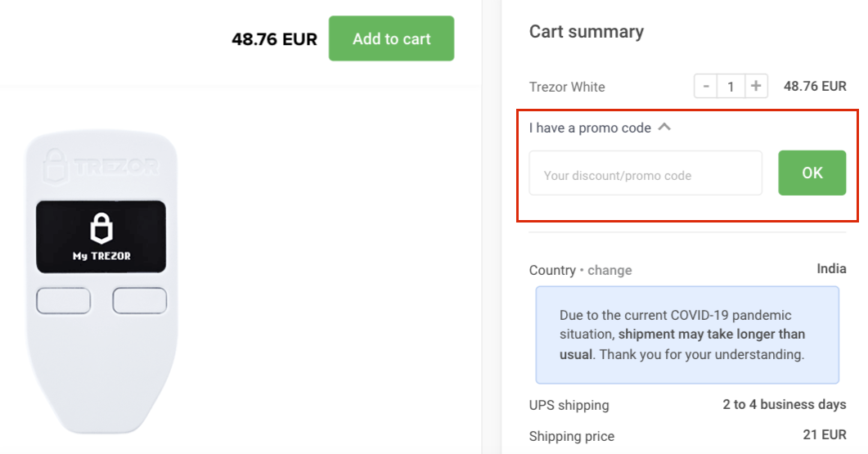Click the padlock icon on Trezor screen

pyautogui.click(x=101, y=227)
